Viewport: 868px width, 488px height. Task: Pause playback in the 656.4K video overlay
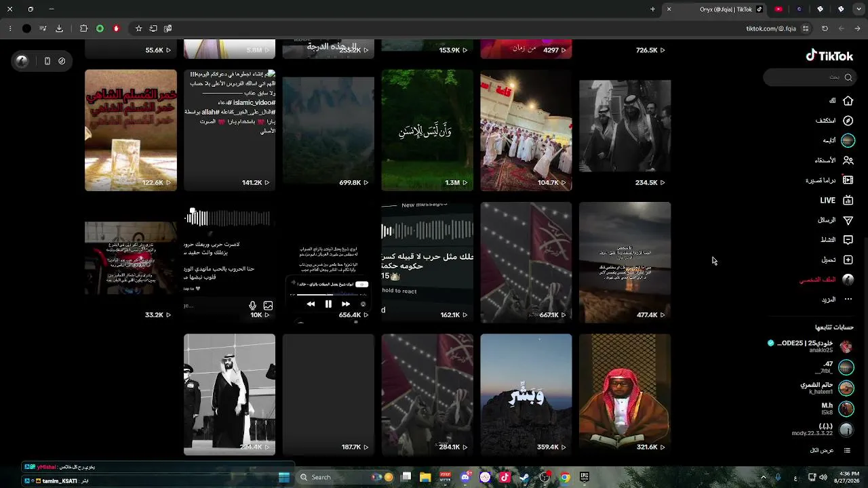328,304
